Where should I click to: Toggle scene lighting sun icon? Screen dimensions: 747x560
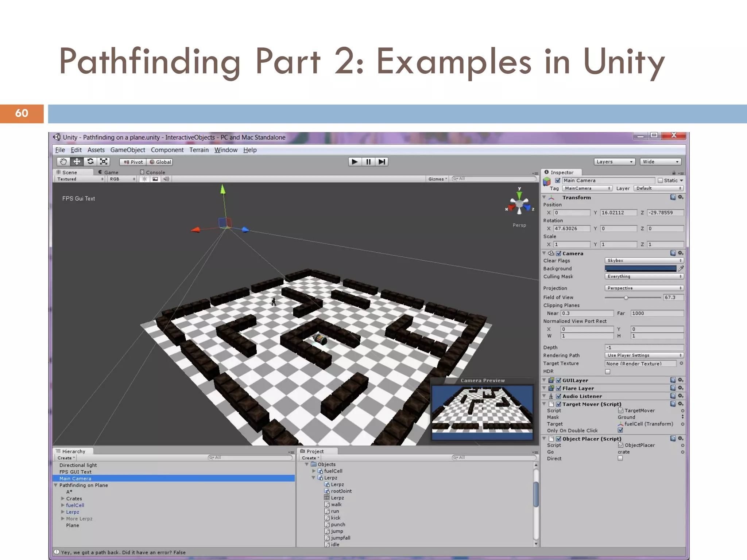click(x=145, y=179)
